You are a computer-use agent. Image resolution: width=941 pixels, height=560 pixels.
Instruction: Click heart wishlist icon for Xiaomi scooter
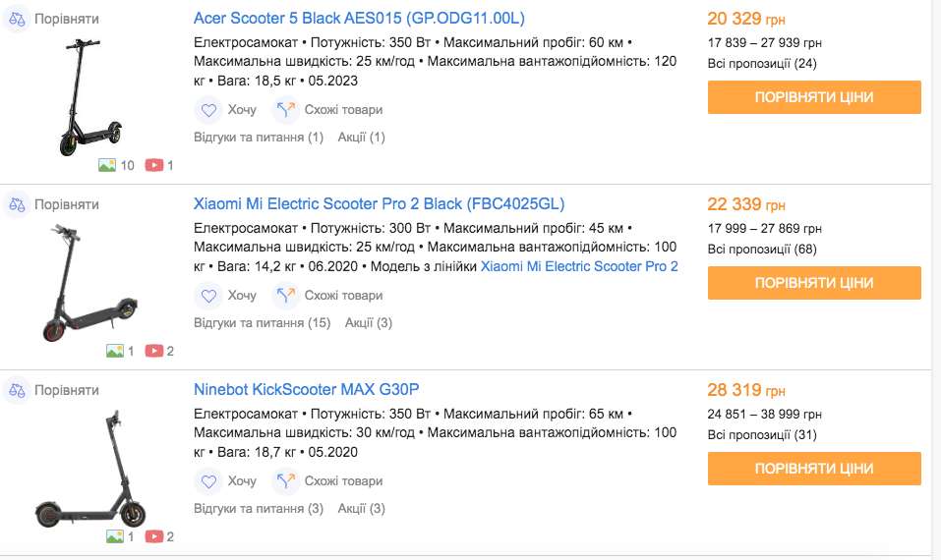coord(207,296)
